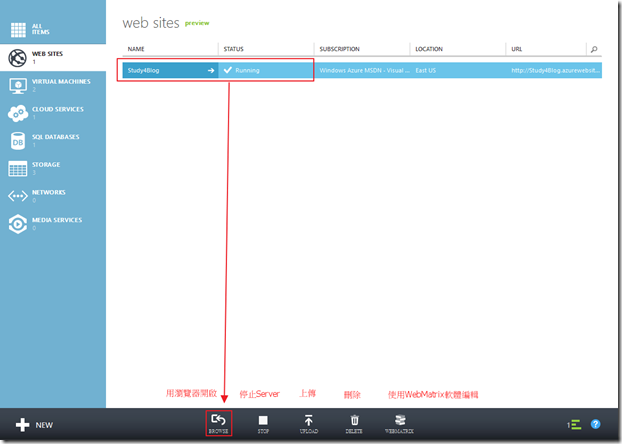Open the Cloud Services gears icon
Image resolution: width=622 pixels, height=444 pixels.
18,113
